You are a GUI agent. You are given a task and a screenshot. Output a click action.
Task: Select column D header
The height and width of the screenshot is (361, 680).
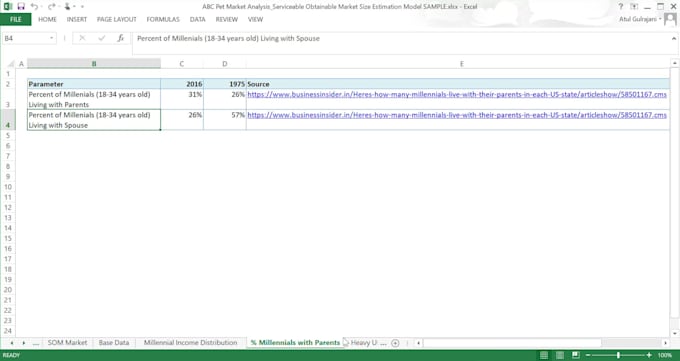[x=225, y=64]
